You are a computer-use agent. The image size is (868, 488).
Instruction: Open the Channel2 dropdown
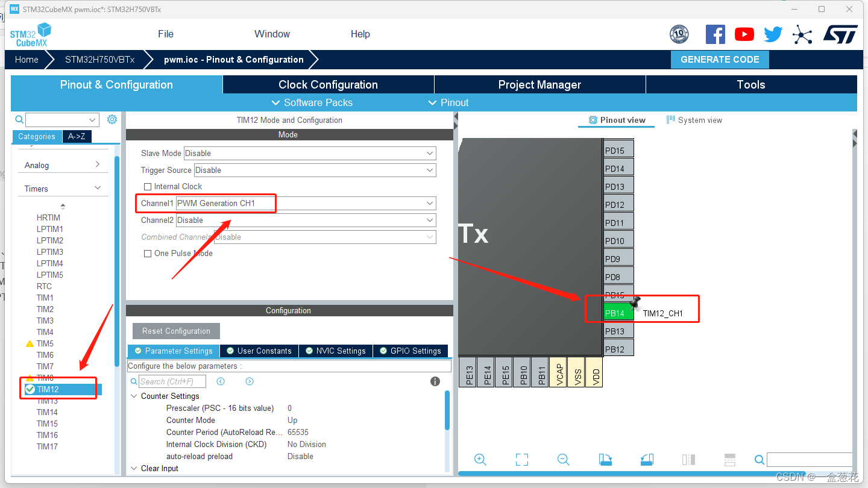[x=306, y=220]
